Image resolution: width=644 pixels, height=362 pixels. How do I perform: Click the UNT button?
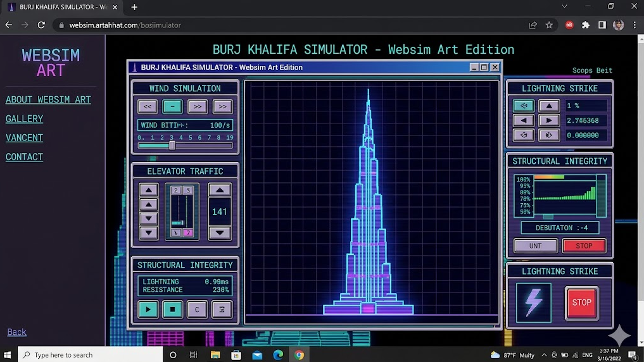coord(536,246)
